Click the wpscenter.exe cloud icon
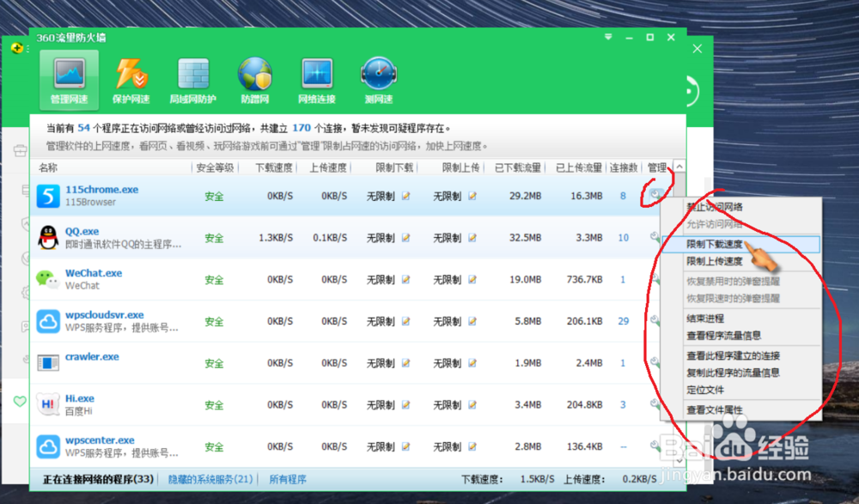 pos(48,446)
